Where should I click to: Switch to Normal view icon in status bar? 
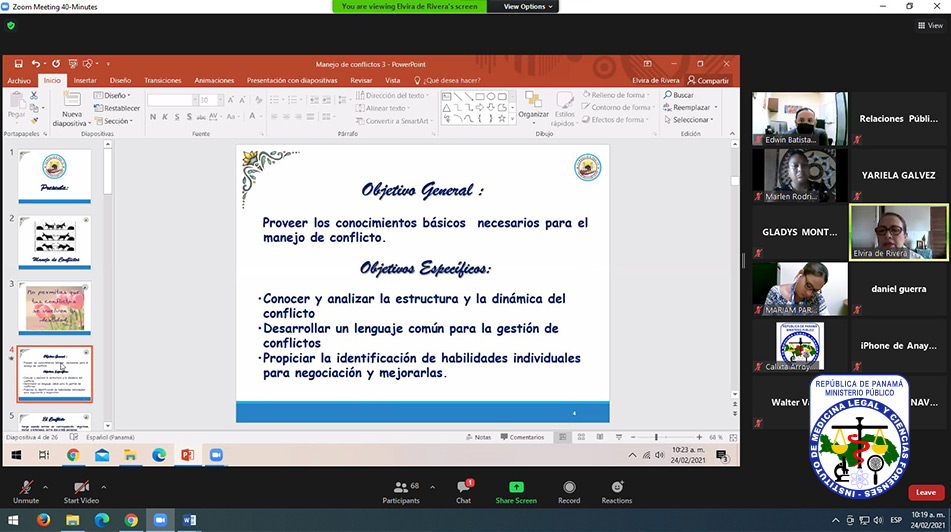(562, 437)
